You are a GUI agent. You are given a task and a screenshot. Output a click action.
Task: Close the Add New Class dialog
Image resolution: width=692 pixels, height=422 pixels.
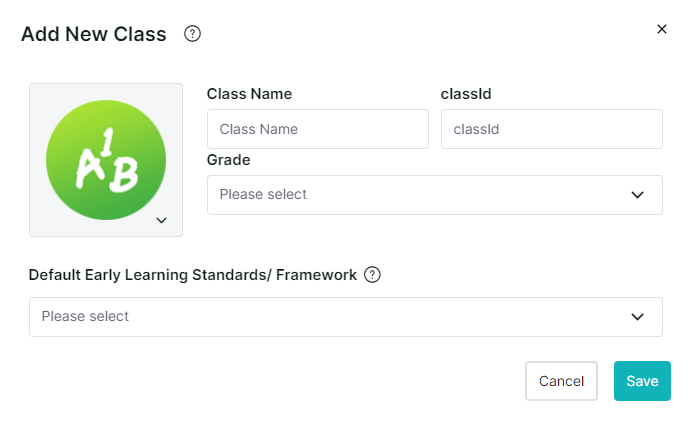[x=661, y=29]
